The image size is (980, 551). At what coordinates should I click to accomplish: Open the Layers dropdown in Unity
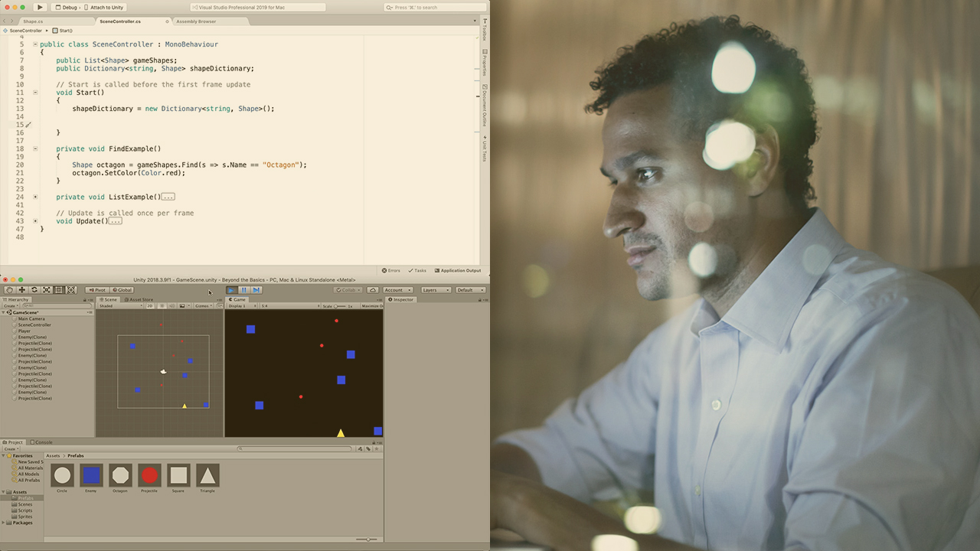click(x=435, y=290)
